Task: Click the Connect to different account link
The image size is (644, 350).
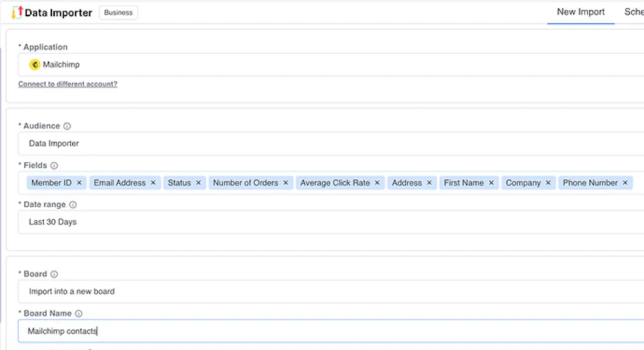Action: coord(68,84)
